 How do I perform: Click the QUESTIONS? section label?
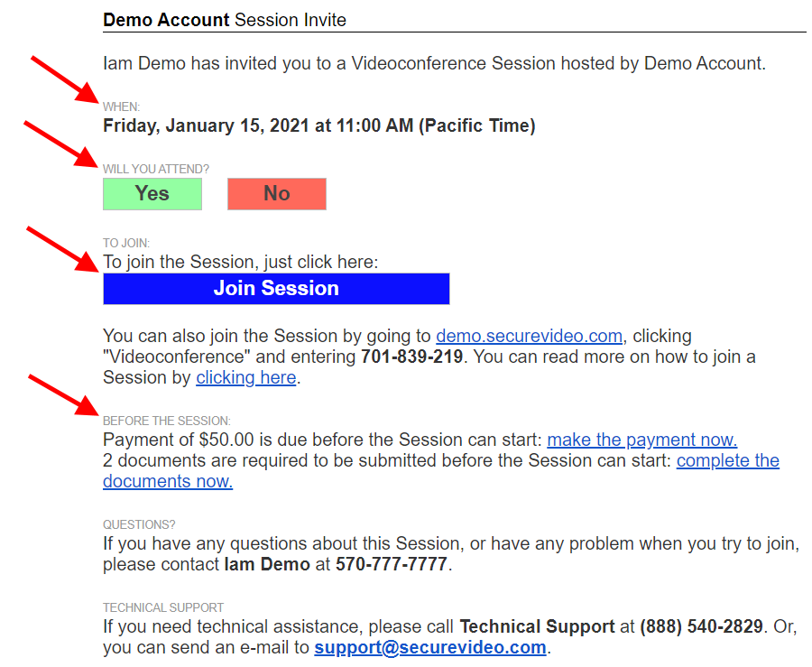point(139,524)
